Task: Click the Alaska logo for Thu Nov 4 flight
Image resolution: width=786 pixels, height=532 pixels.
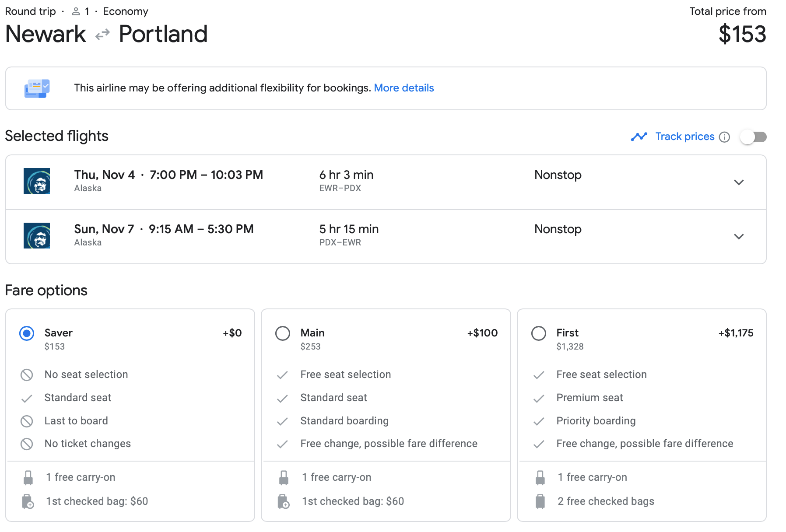Action: point(37,181)
